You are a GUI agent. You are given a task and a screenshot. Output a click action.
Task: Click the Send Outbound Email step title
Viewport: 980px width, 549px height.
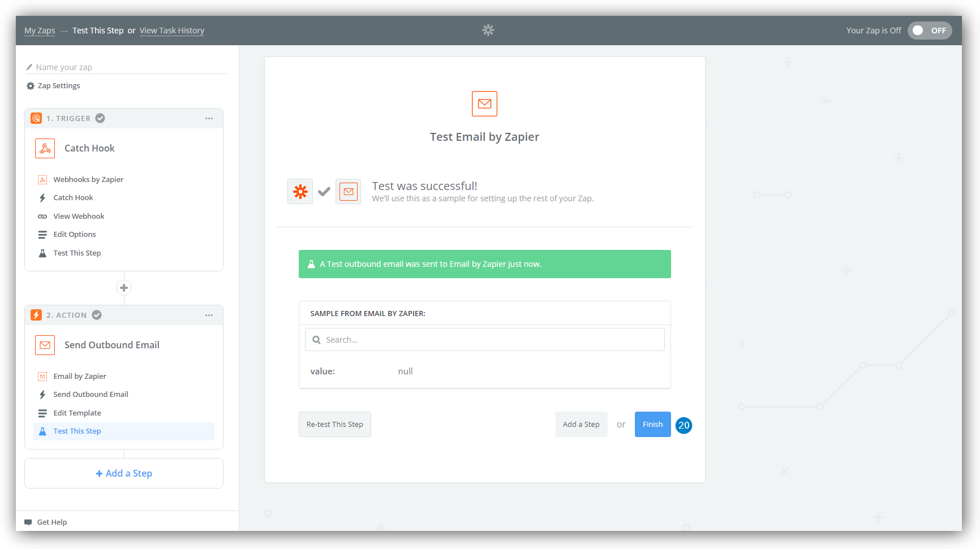tap(112, 345)
